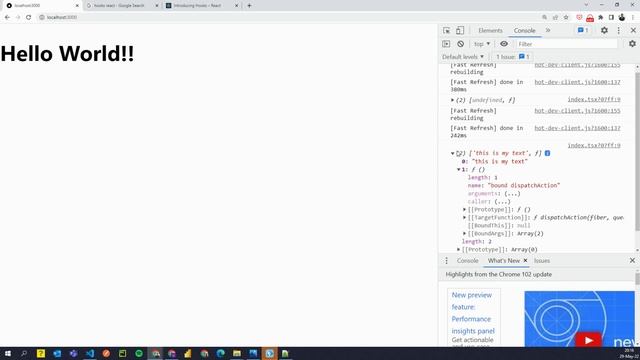The height and width of the screenshot is (360, 640).
Task: Open index.tsx link beside undefined array
Action: click(594, 99)
